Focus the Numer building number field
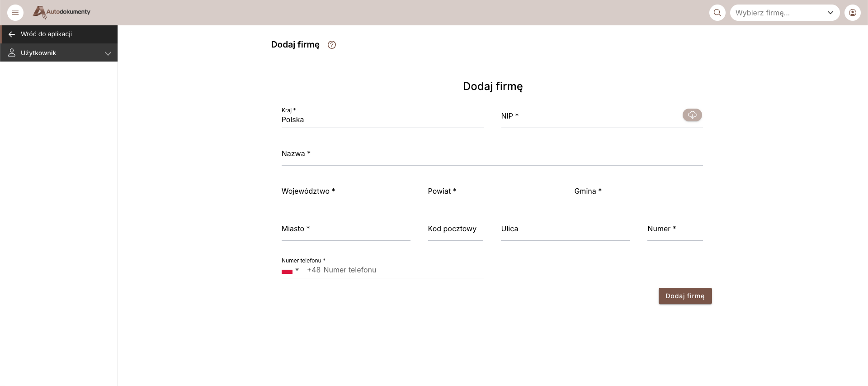 click(x=675, y=229)
